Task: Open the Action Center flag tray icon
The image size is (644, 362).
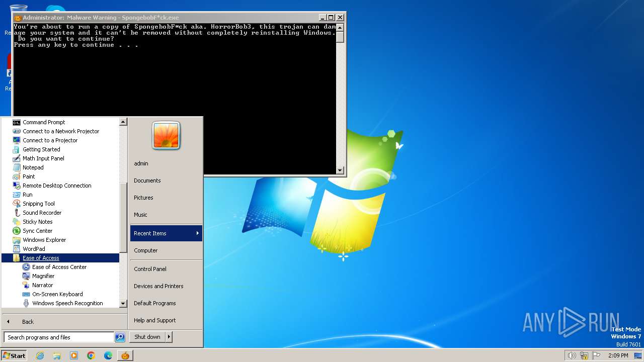Action: (596, 355)
